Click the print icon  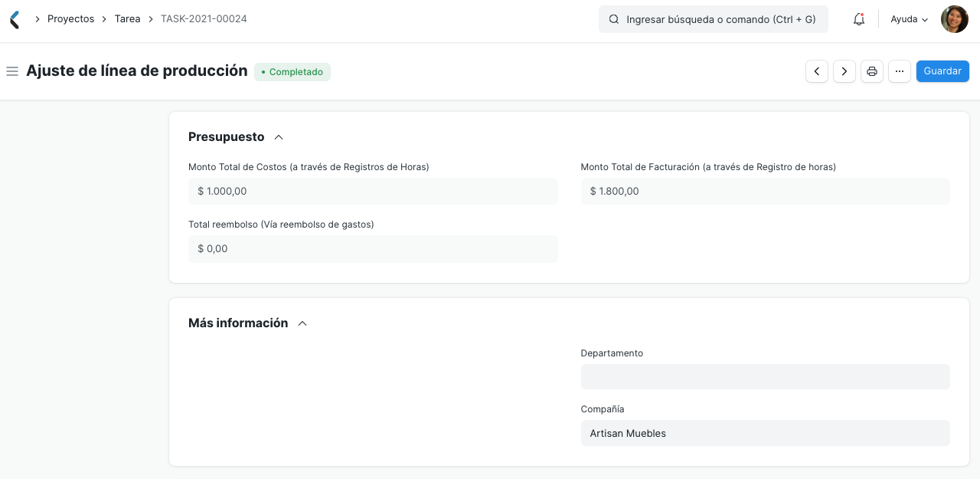[x=872, y=71]
